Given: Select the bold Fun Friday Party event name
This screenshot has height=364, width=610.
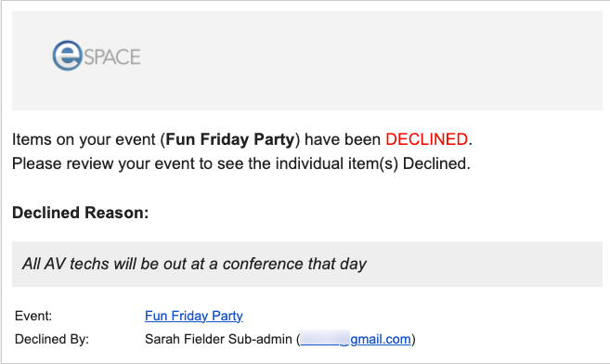Looking at the screenshot, I should (230, 139).
